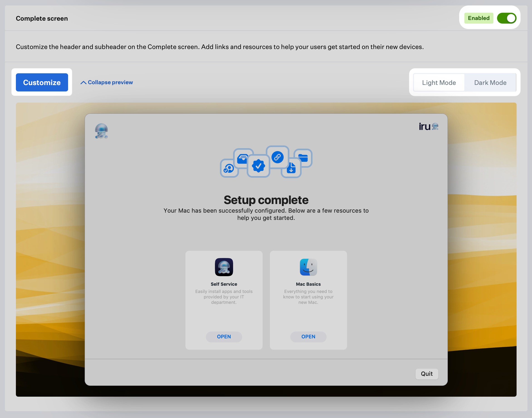
Task: Open the Self Service resource
Action: 224,337
